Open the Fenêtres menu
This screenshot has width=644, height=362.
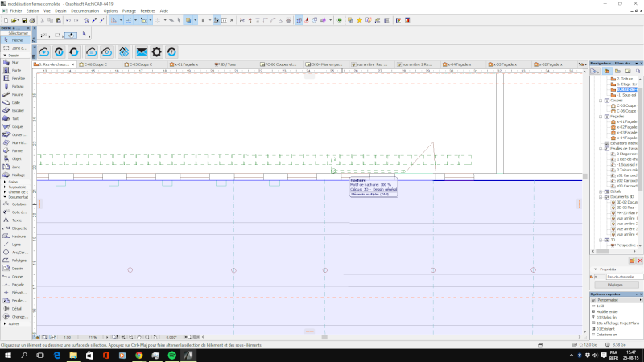(x=148, y=11)
